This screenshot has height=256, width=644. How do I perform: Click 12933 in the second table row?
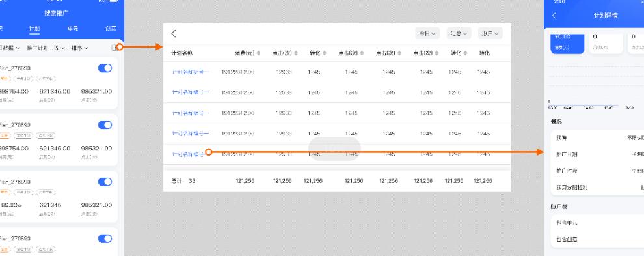pos(284,92)
